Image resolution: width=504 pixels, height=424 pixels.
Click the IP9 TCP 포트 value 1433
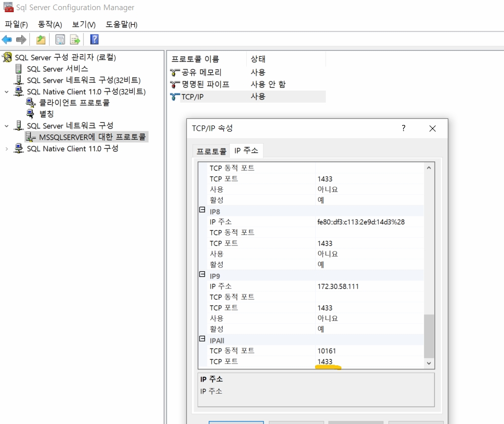point(325,308)
